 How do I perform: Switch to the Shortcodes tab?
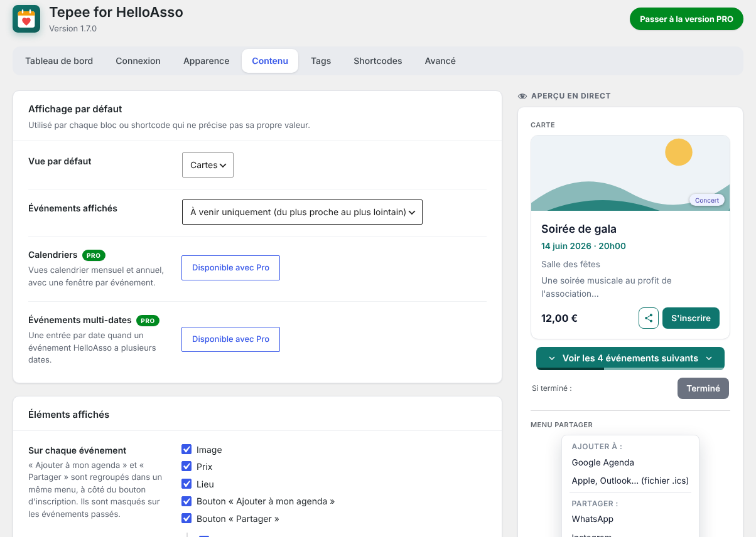(x=378, y=61)
